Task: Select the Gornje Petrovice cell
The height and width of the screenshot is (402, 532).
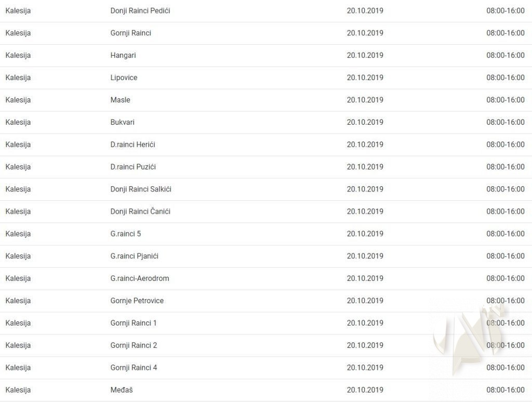Action: click(137, 301)
